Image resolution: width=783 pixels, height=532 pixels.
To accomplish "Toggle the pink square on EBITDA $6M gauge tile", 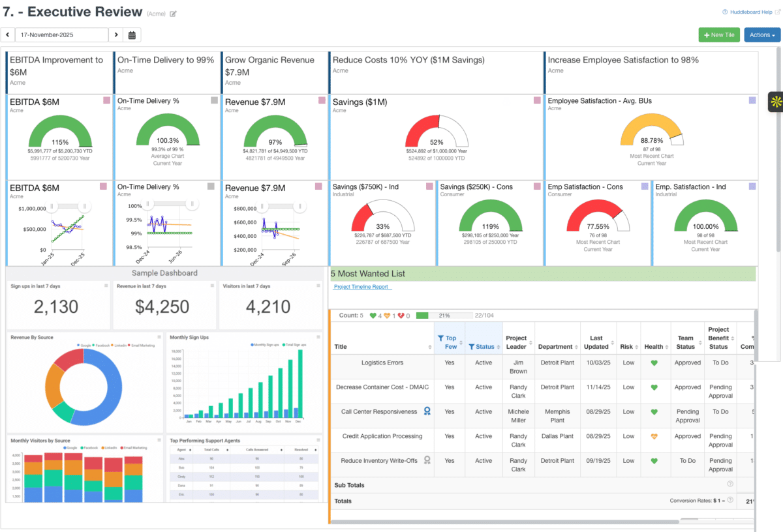I will click(x=106, y=100).
